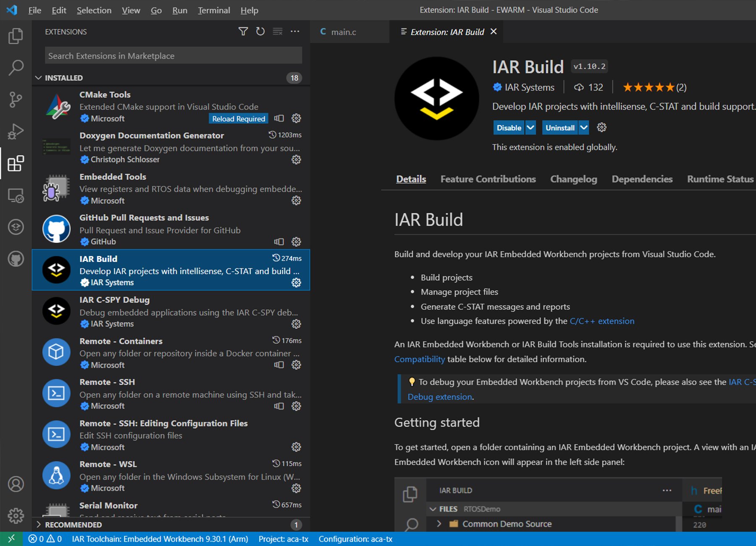Click Search Extensions in Marketplace field
This screenshot has width=756, height=546.
(173, 56)
